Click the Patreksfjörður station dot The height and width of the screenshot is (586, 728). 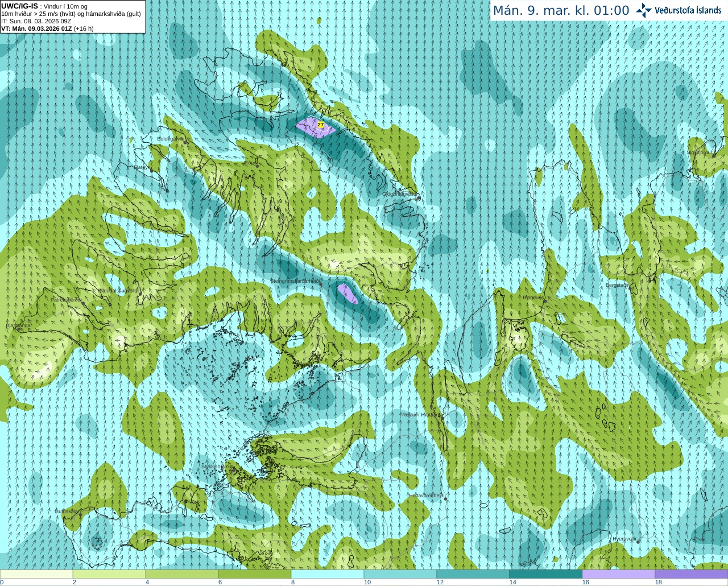83,303
